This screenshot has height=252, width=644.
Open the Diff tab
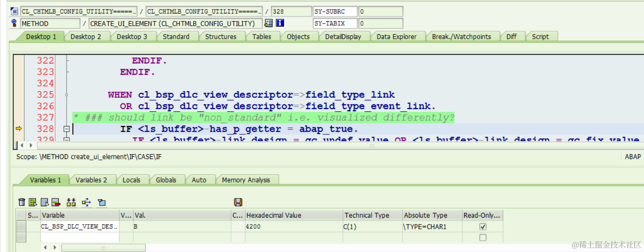tap(511, 36)
